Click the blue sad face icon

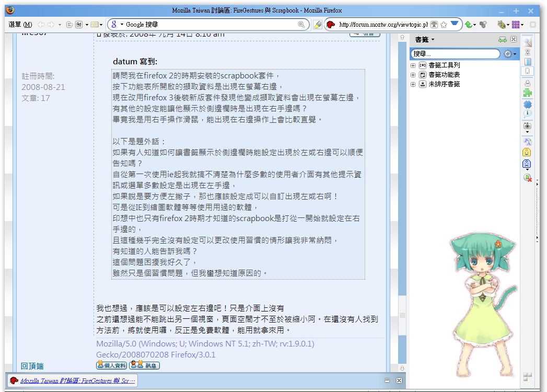tap(527, 164)
